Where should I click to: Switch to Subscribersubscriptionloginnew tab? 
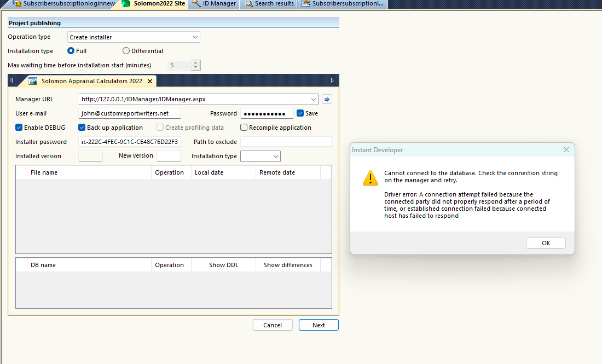point(63,3)
